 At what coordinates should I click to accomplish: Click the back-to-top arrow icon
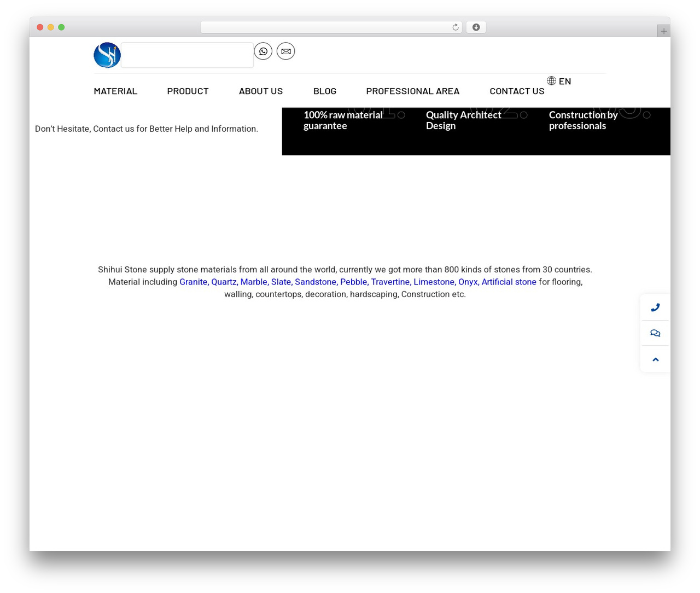coord(655,359)
